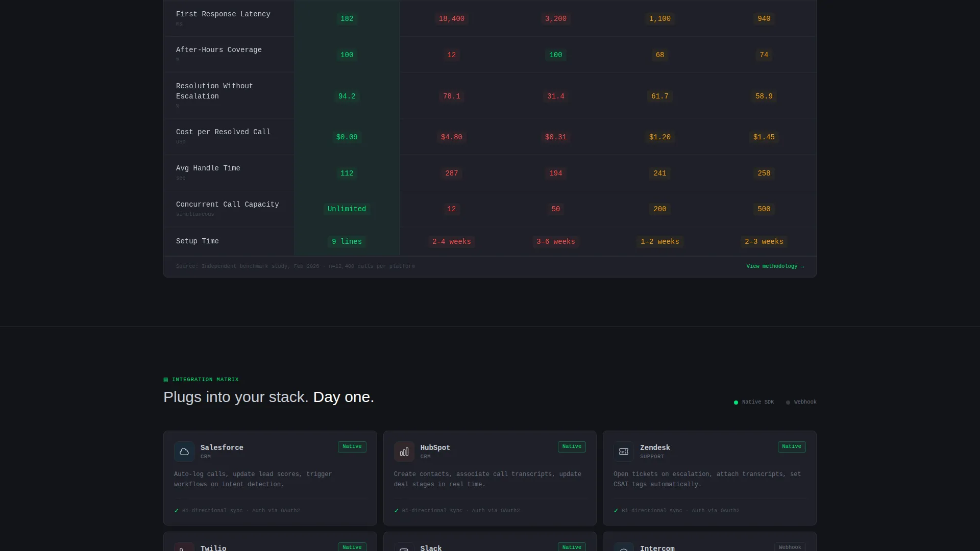
Task: Click the 68 after-hours coverage value
Action: [x=660, y=55]
